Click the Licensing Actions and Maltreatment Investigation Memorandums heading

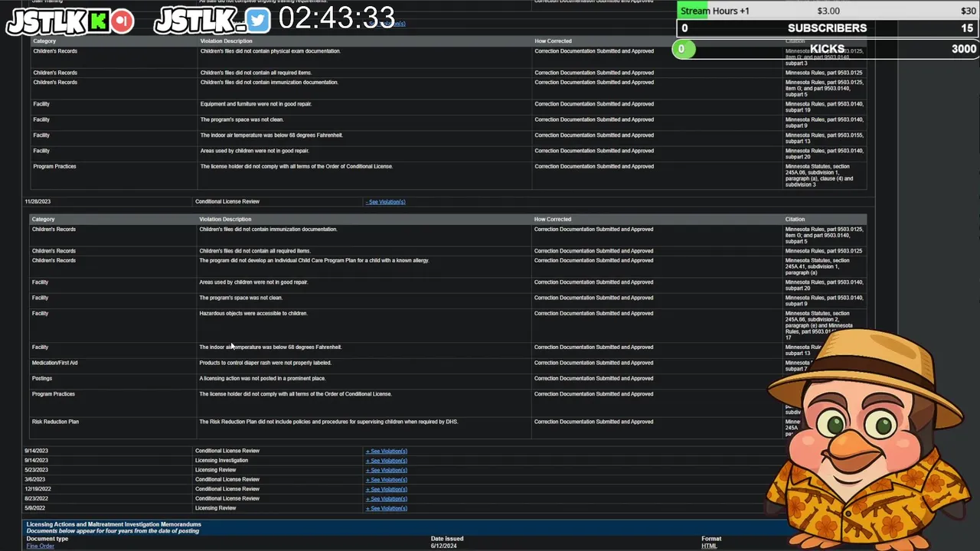[x=113, y=525]
